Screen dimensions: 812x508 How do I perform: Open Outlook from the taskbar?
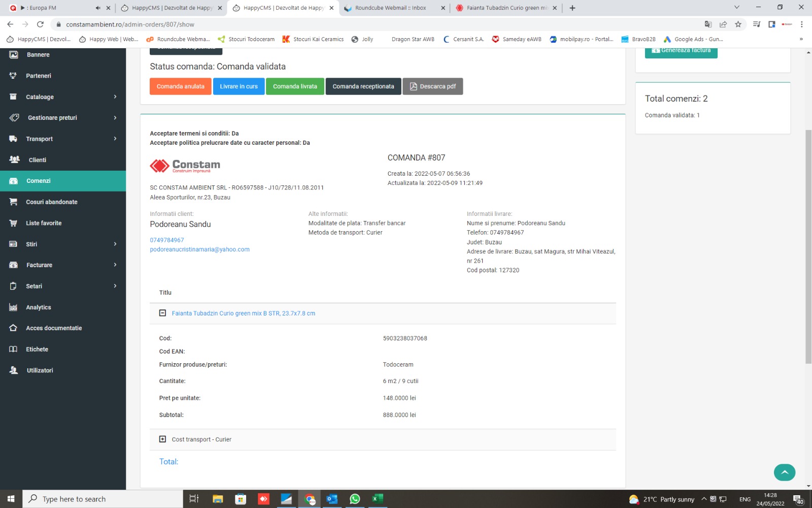pyautogui.click(x=332, y=499)
